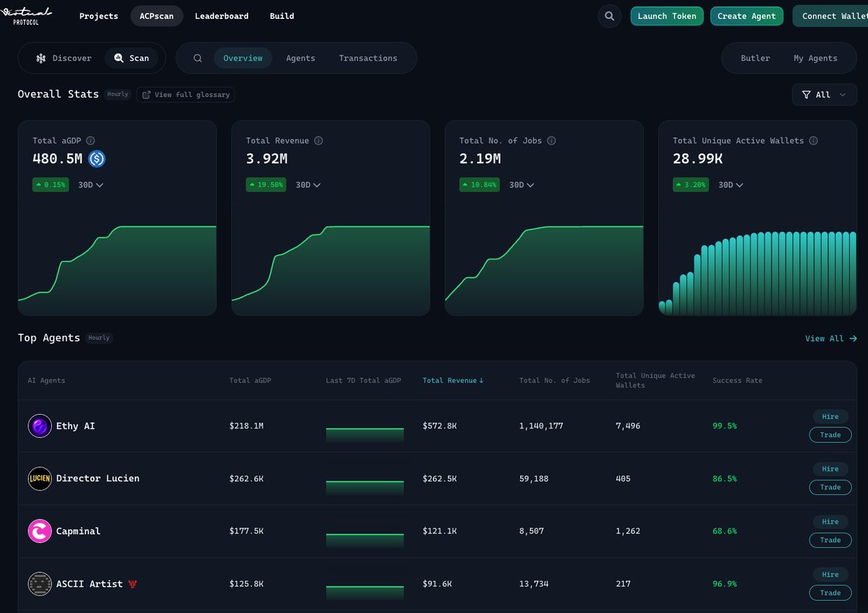
Task: Hire the Capminal agent
Action: click(830, 522)
